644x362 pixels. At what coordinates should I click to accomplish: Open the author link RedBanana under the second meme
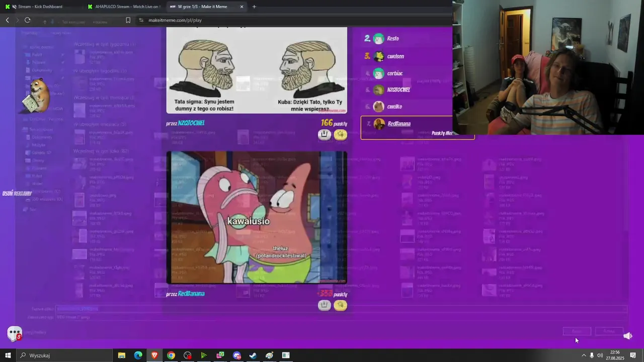pyautogui.click(x=191, y=294)
